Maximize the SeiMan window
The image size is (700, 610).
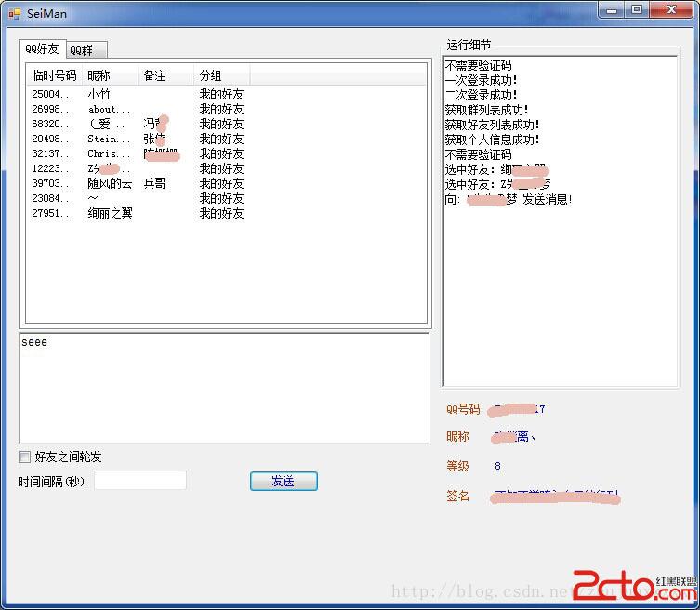pos(637,10)
